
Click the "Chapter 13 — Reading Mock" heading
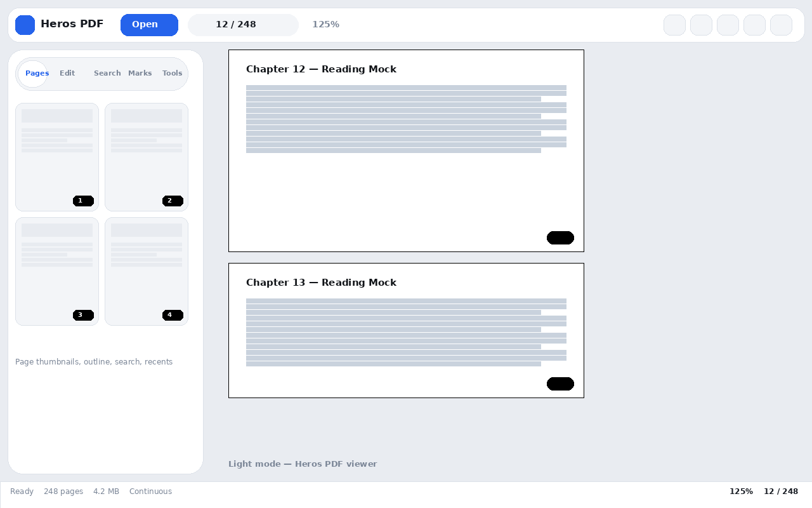321,283
